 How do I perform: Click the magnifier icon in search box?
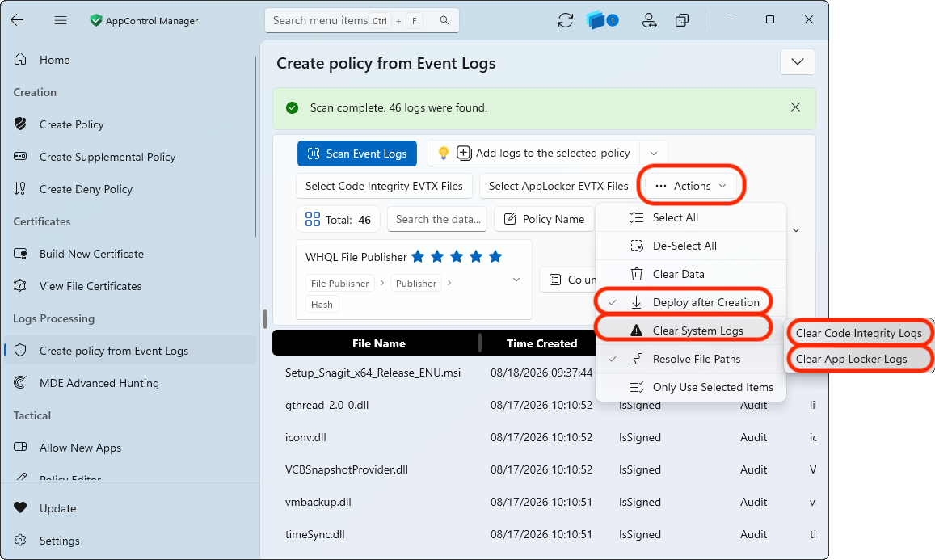coord(444,20)
